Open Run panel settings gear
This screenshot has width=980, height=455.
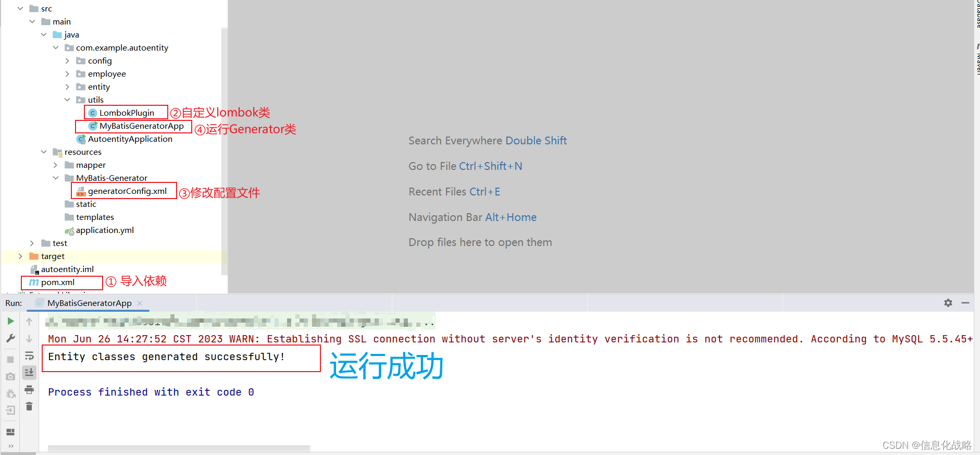pyautogui.click(x=948, y=303)
